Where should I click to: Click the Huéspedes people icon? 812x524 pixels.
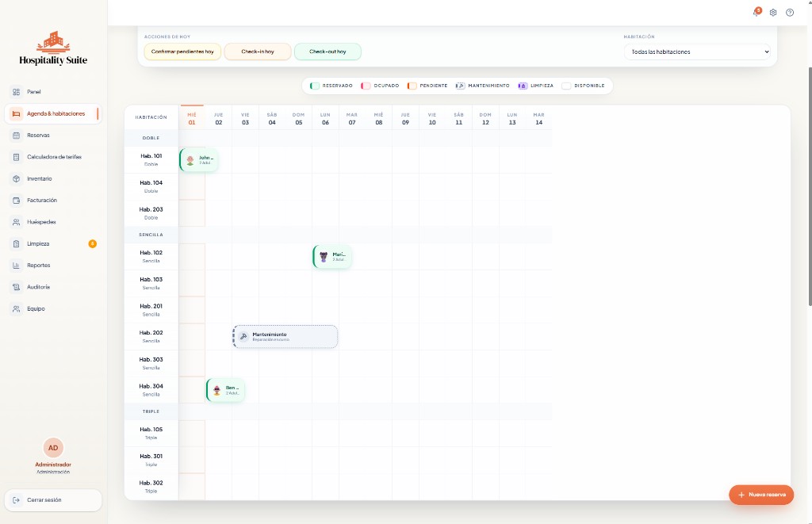pos(17,222)
